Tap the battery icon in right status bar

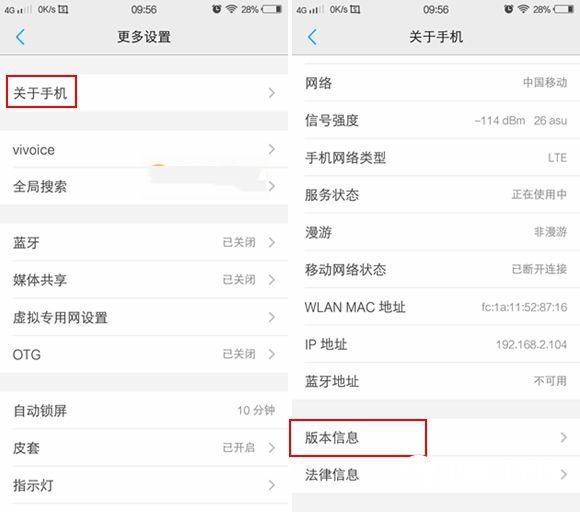point(564,9)
